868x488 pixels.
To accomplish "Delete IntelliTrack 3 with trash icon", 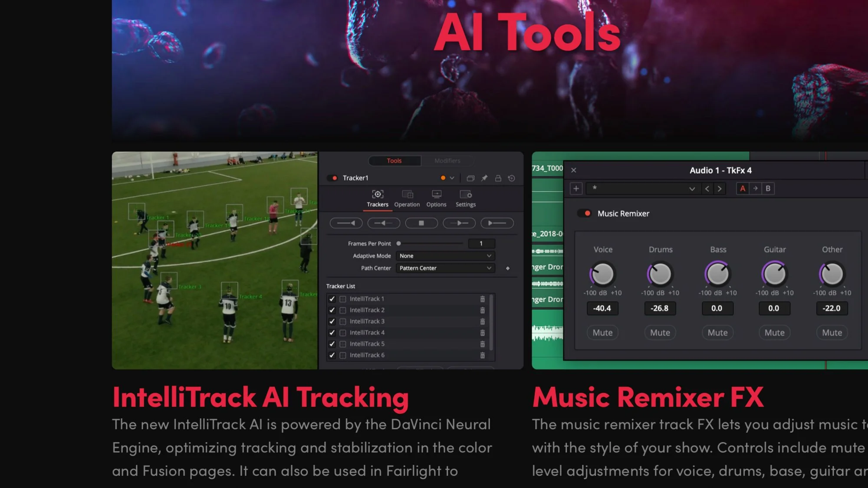I will [482, 321].
